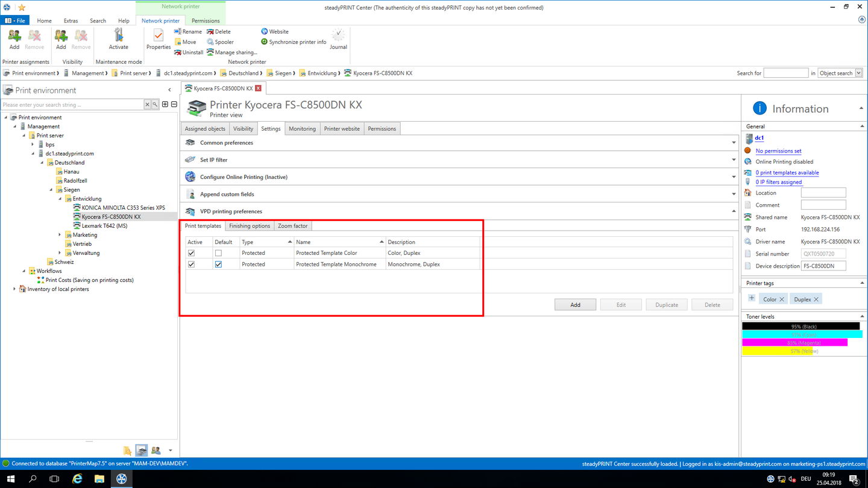The height and width of the screenshot is (488, 868).
Task: Clear tree search with X icon
Action: click(x=147, y=104)
